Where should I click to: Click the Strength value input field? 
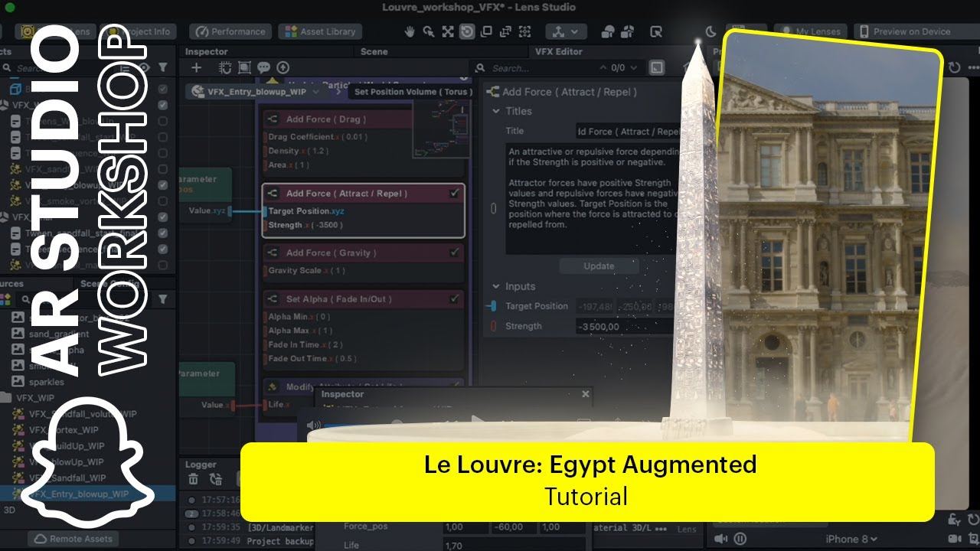tap(626, 326)
